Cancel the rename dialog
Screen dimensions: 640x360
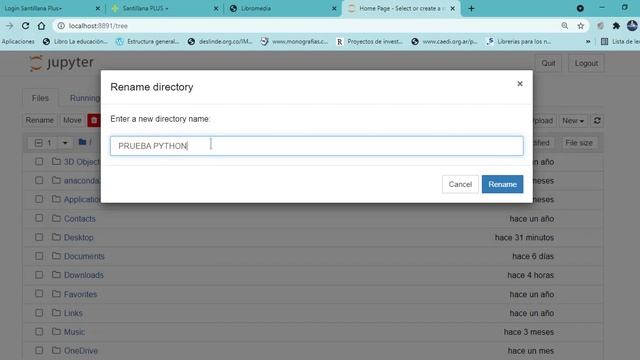coord(460,184)
